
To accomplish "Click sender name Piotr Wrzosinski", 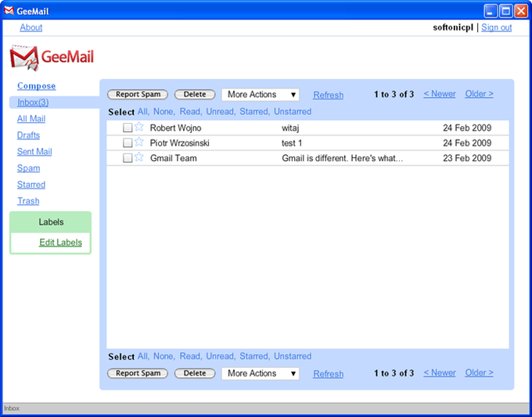I will [180, 143].
